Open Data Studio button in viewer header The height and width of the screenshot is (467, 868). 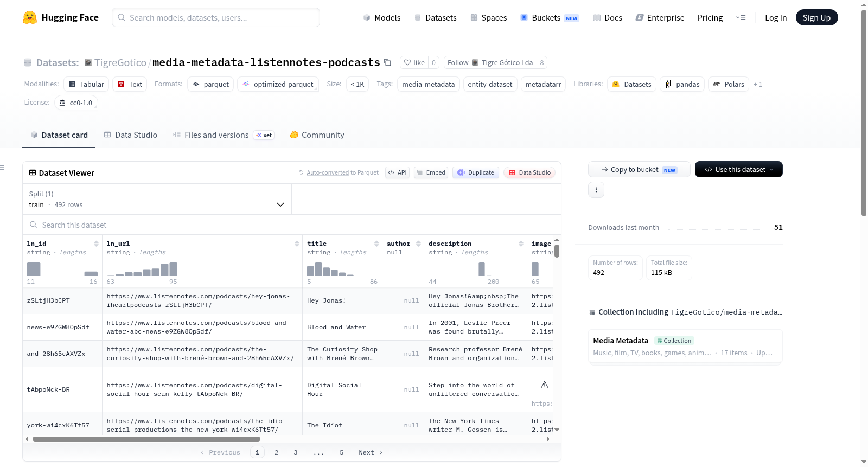click(529, 172)
